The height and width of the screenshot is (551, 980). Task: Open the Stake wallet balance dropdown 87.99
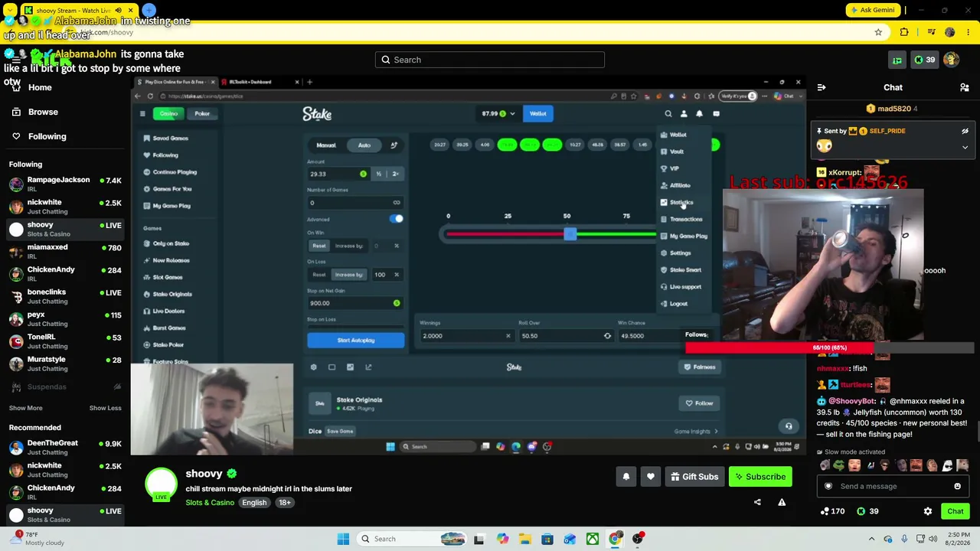[x=498, y=113]
